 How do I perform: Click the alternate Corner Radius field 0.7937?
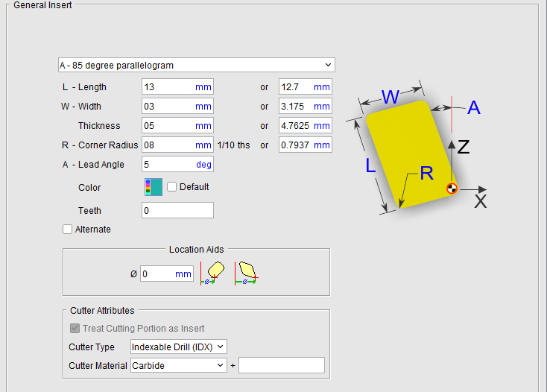[x=306, y=145]
